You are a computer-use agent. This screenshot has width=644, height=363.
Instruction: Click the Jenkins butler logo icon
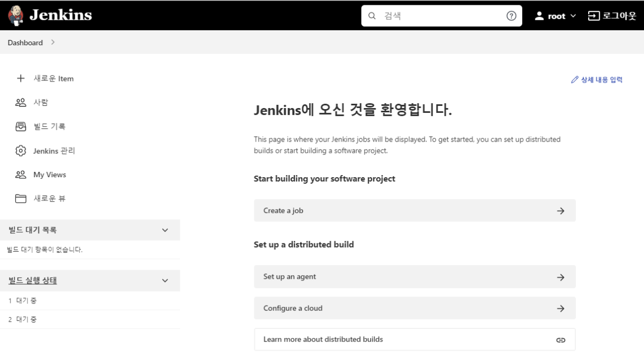pyautogui.click(x=15, y=15)
